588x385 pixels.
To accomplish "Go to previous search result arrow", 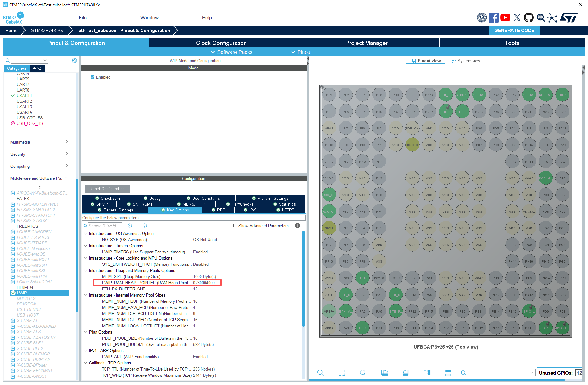I will pyautogui.click(x=130, y=226).
